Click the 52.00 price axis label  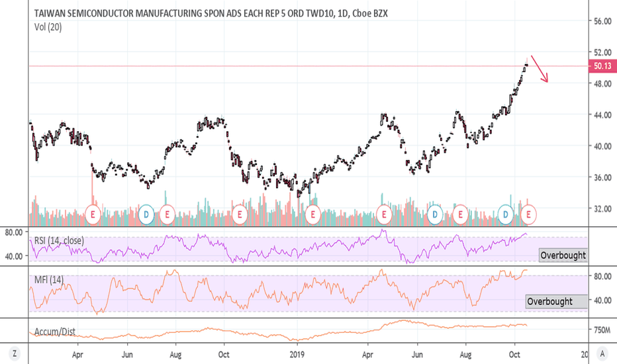(x=602, y=52)
